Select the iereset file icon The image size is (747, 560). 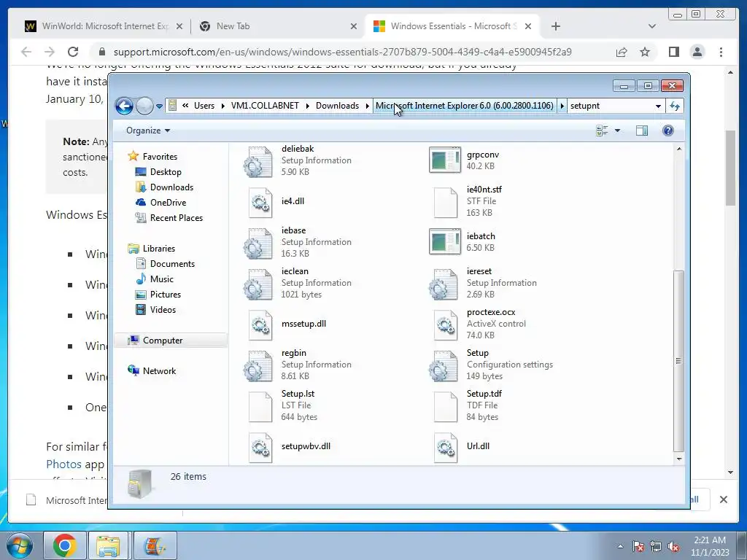[x=444, y=284]
